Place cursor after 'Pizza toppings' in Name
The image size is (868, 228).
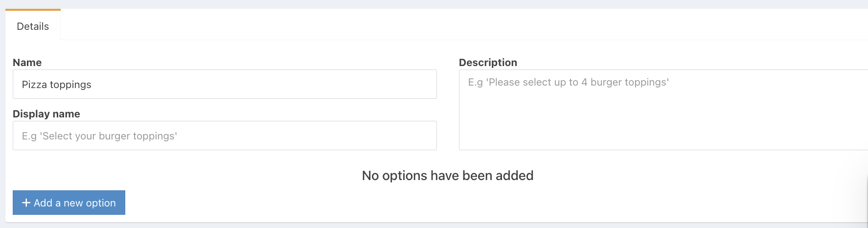(x=92, y=85)
